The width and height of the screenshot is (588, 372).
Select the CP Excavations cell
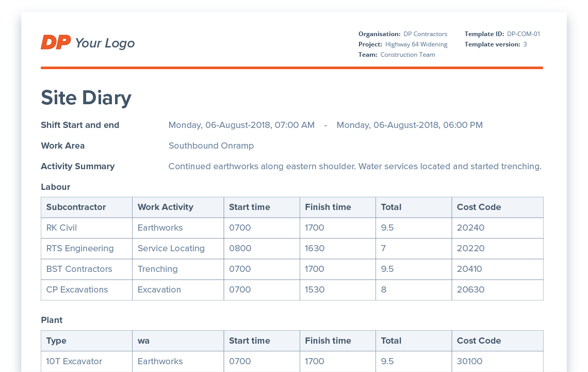87,290
